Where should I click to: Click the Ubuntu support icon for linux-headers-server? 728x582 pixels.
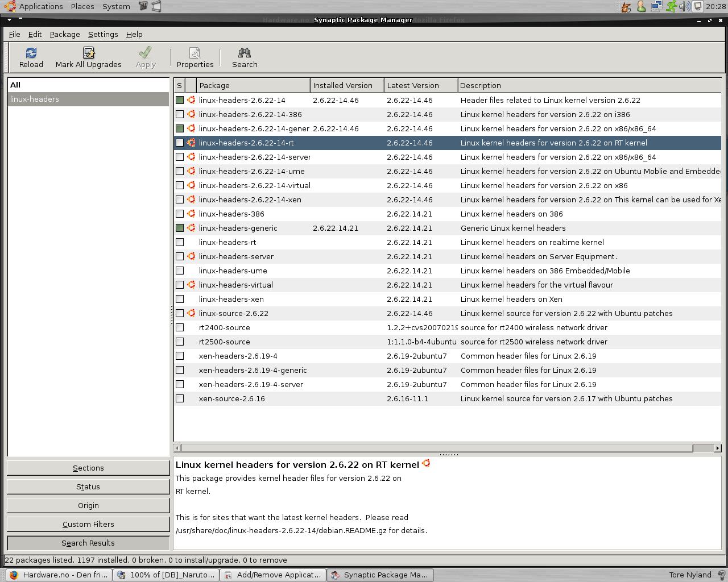[191, 256]
